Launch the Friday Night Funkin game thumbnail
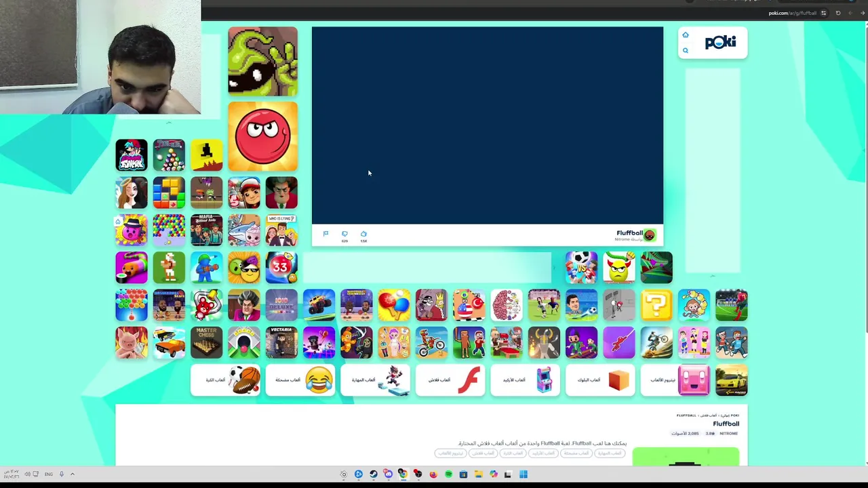Viewport: 868px width, 488px height. pos(132,155)
